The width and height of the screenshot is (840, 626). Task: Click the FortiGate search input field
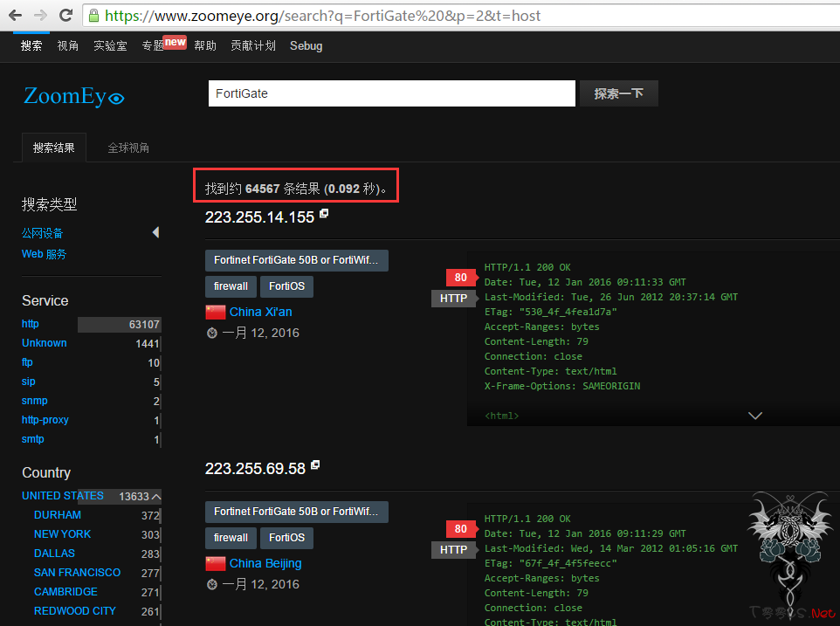tap(391, 93)
